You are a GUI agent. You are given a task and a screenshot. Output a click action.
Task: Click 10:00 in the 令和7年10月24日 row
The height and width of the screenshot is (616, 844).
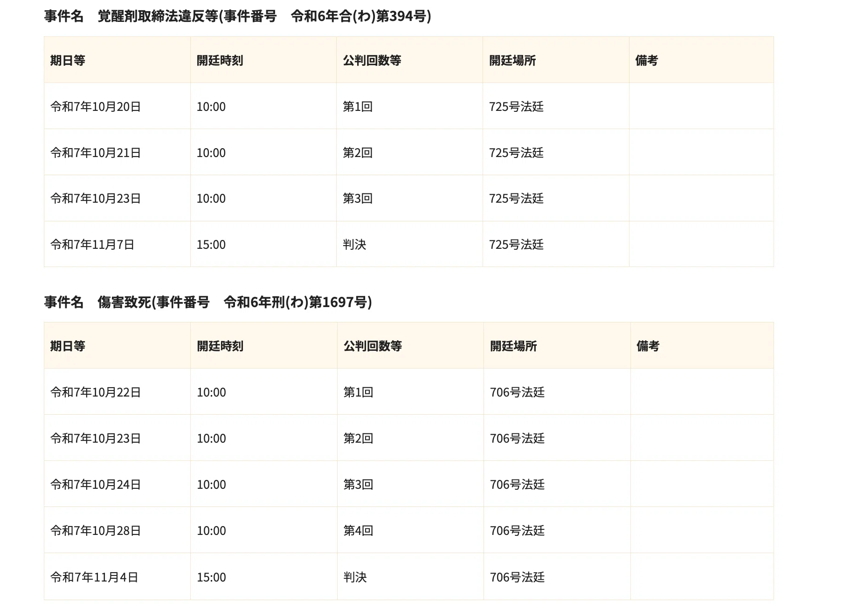point(211,485)
